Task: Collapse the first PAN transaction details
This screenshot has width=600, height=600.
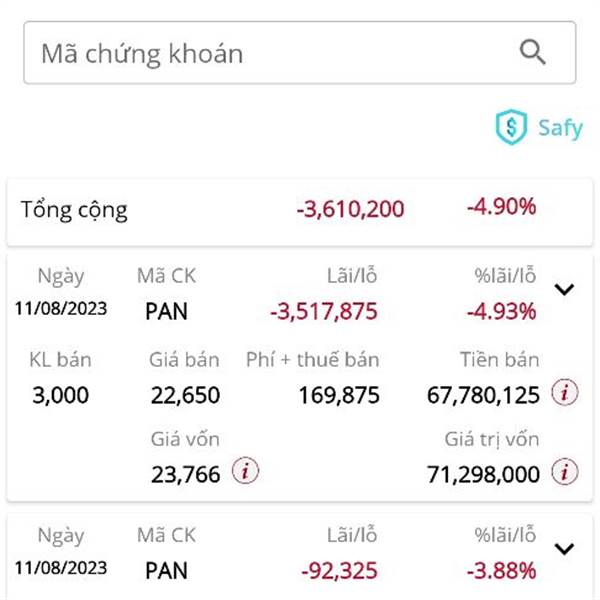Action: [564, 289]
